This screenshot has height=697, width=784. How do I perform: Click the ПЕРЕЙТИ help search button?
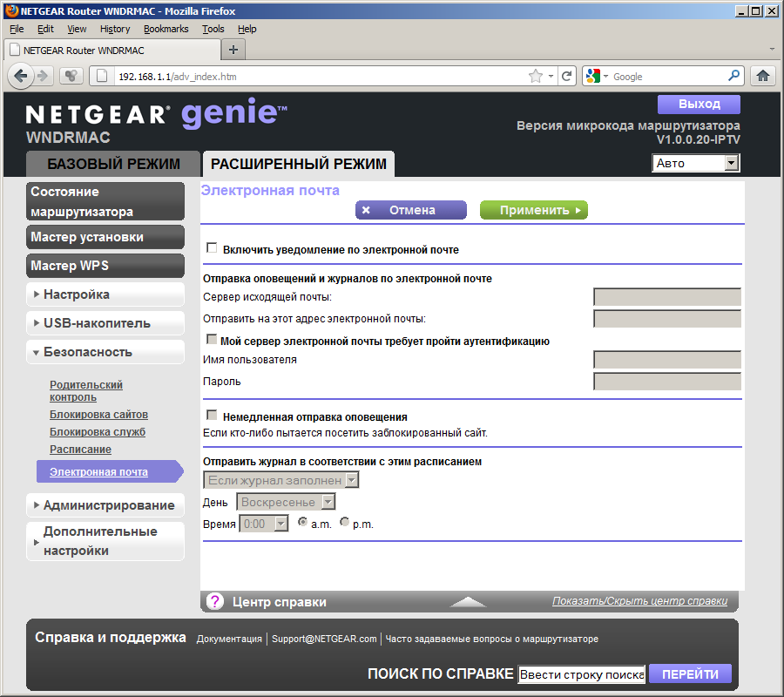tap(690, 674)
